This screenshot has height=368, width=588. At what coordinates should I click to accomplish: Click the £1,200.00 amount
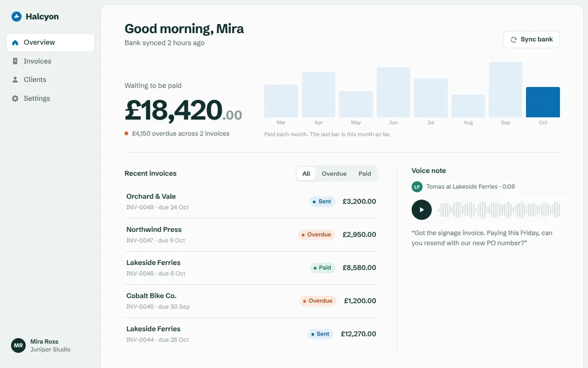tap(360, 301)
